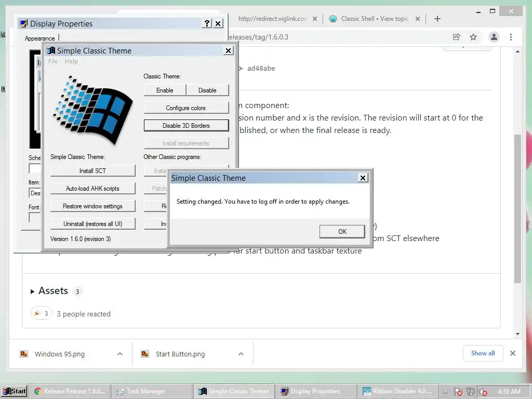Open the browser profile avatar icon
This screenshot has height=399, width=532.
click(x=494, y=37)
